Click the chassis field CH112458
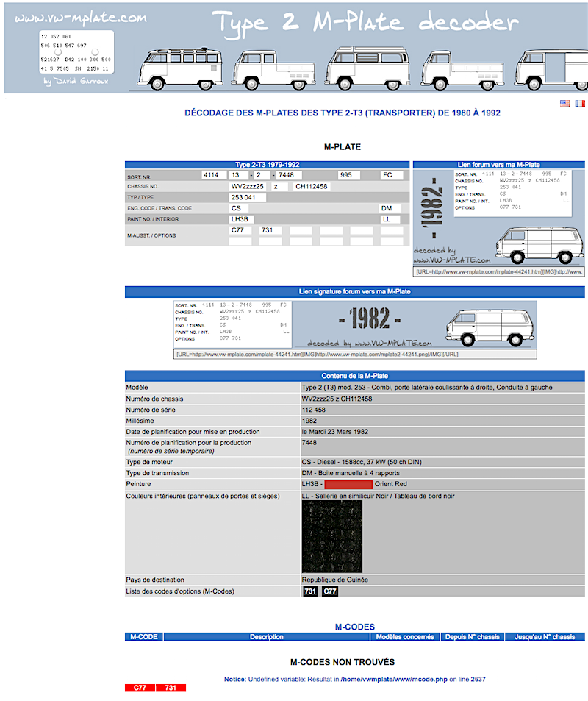588x701 pixels. point(312,186)
